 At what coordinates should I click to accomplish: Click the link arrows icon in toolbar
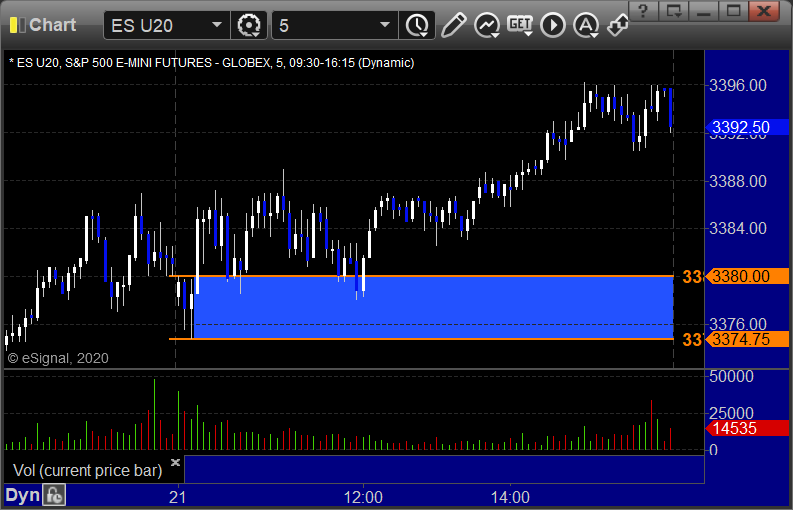pos(618,25)
